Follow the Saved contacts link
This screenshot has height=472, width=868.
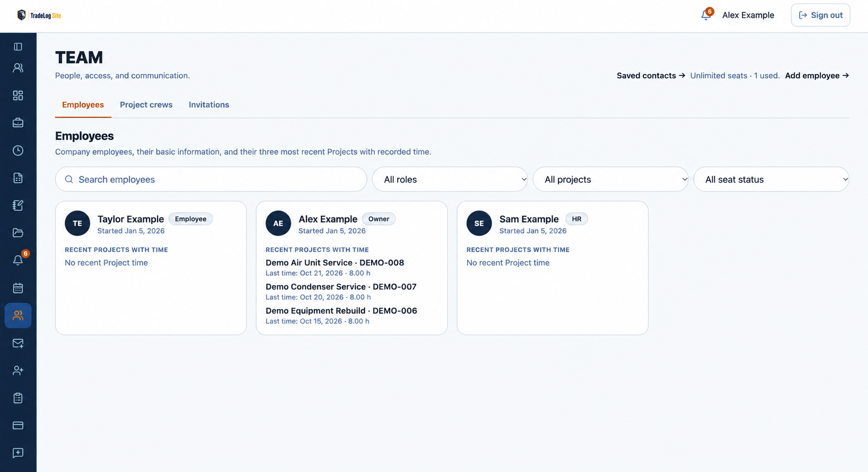pyautogui.click(x=650, y=76)
